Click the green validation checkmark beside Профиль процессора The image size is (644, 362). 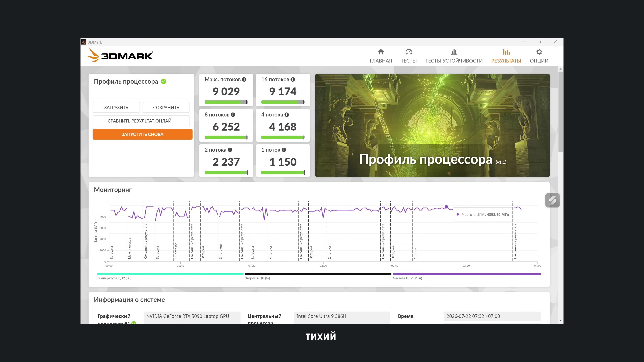(x=164, y=81)
